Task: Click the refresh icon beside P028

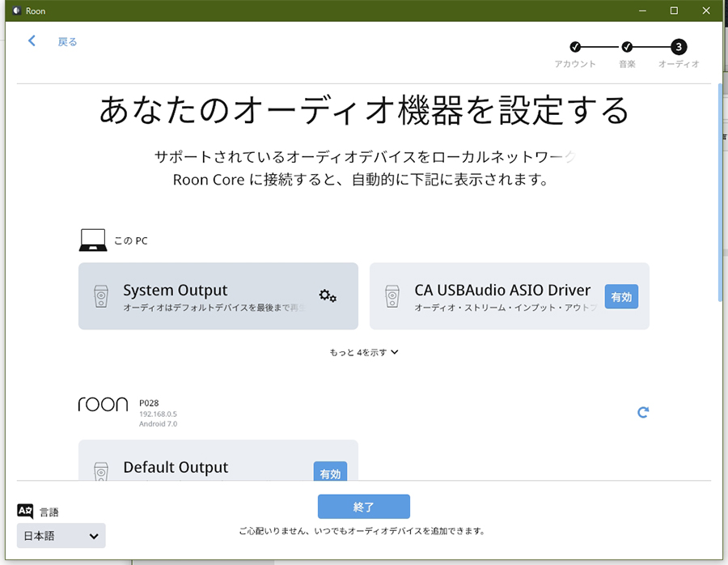Action: coord(643,412)
